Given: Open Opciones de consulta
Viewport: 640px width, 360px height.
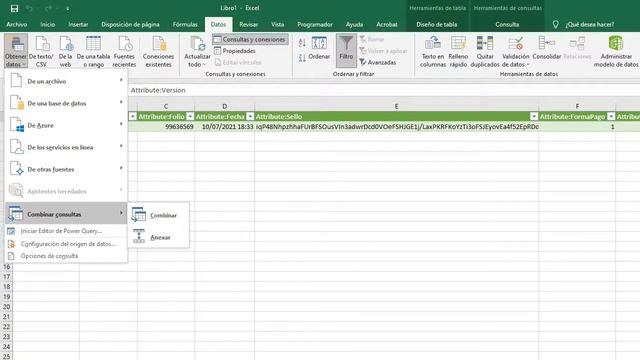Looking at the screenshot, I should point(66,256).
